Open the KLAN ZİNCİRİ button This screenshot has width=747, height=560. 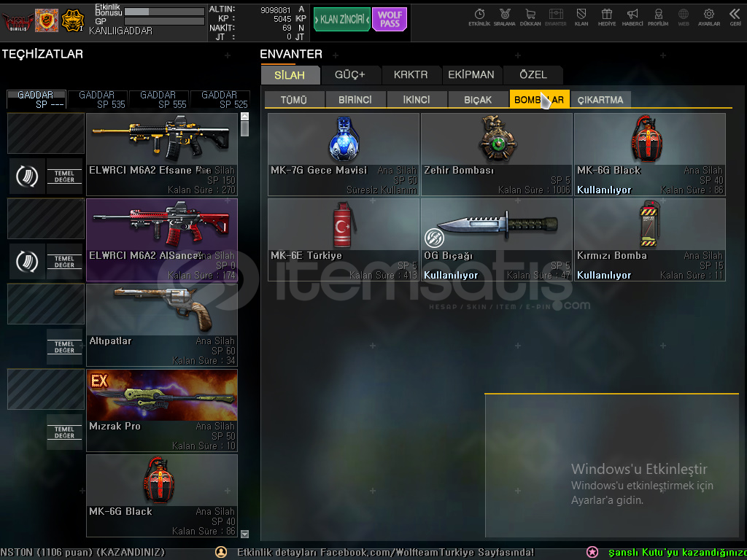coord(341,20)
